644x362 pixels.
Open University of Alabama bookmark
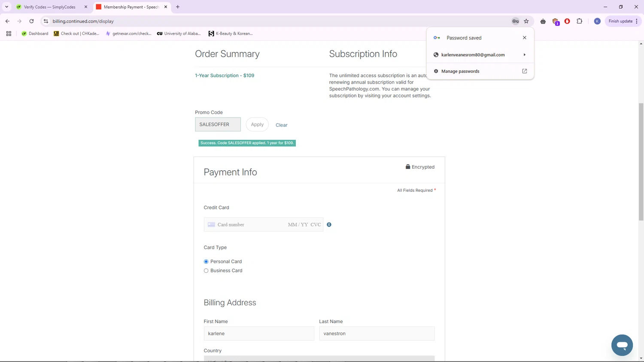click(x=179, y=33)
